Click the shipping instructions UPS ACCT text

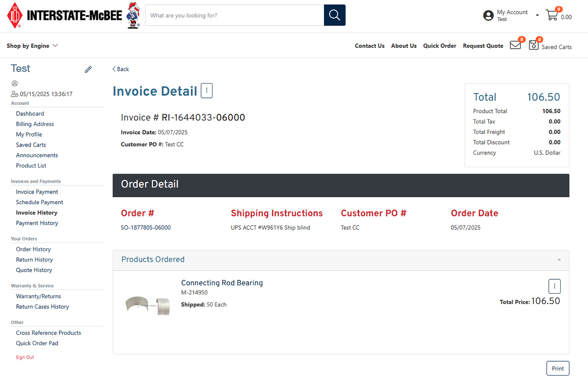coord(270,228)
